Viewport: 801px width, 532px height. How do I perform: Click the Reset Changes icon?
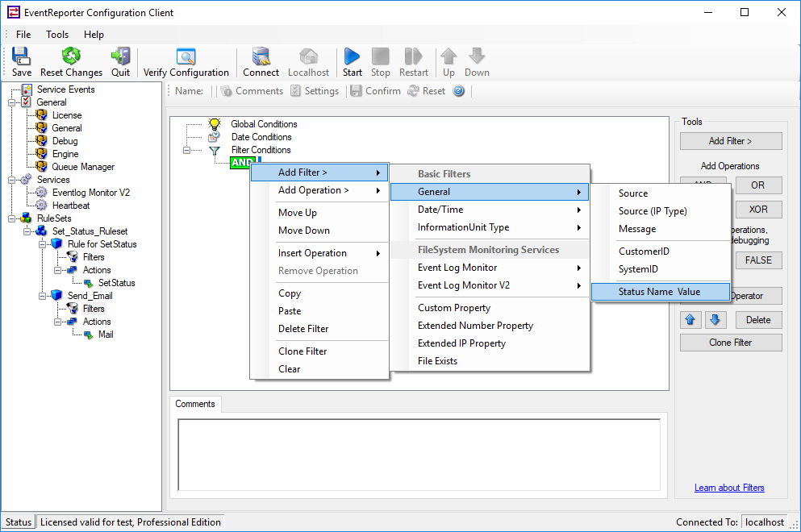coord(71,56)
